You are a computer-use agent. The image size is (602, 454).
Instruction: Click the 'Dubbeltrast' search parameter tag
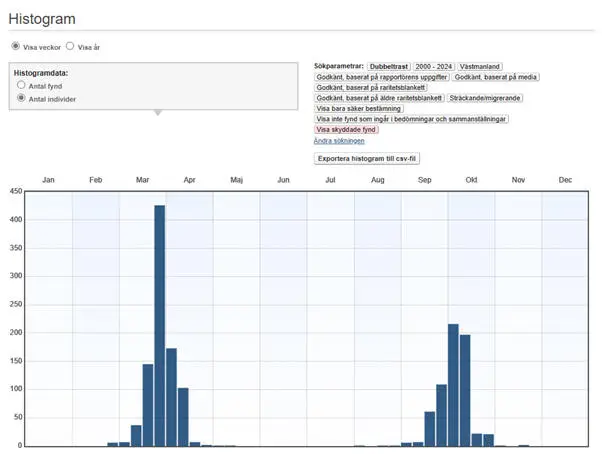coord(390,66)
